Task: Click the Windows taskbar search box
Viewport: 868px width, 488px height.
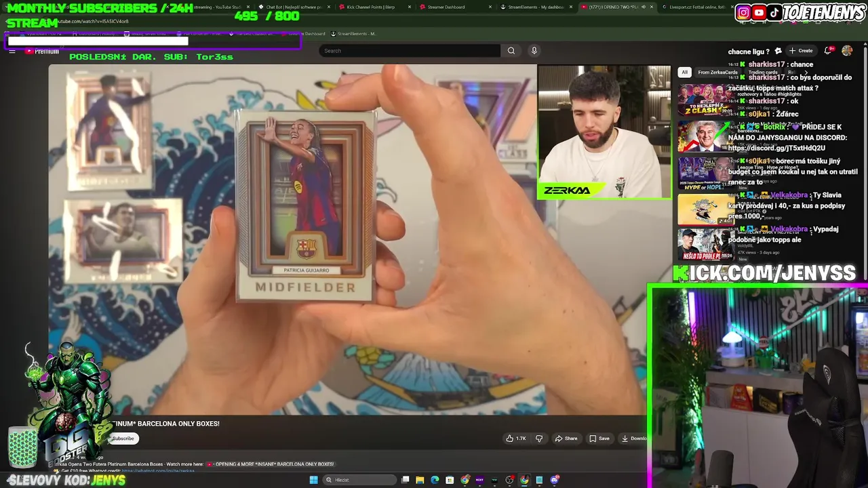Action: click(359, 480)
